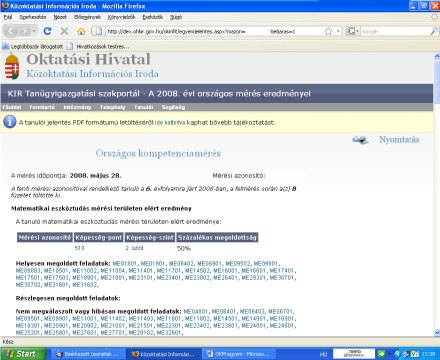Open task link ME06701
Viewport: 440px width, 360px height.
click(281, 312)
